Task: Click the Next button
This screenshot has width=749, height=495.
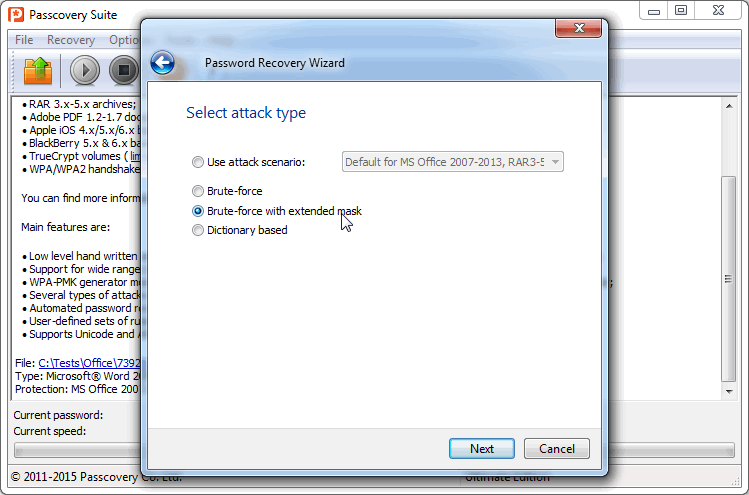Action: tap(482, 449)
